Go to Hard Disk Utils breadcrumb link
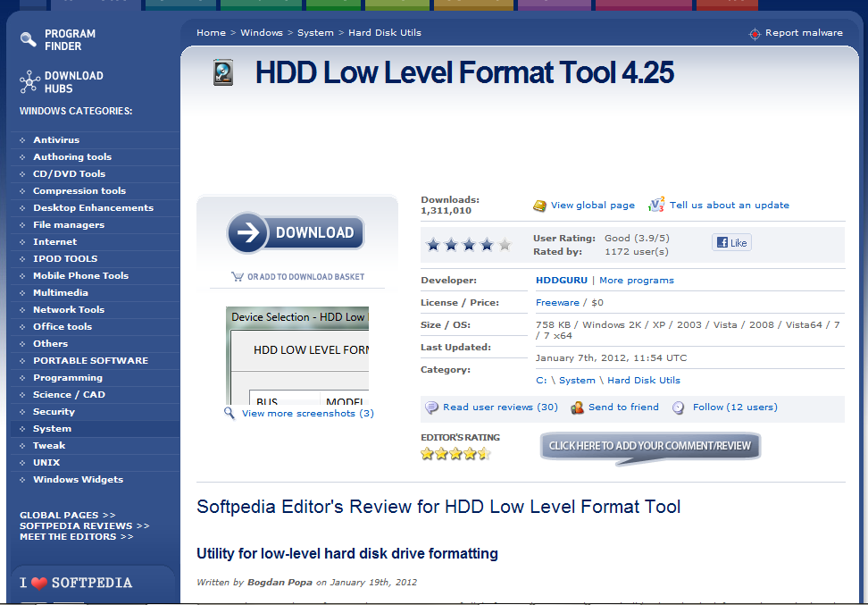The height and width of the screenshot is (605, 868). pyautogui.click(x=385, y=33)
